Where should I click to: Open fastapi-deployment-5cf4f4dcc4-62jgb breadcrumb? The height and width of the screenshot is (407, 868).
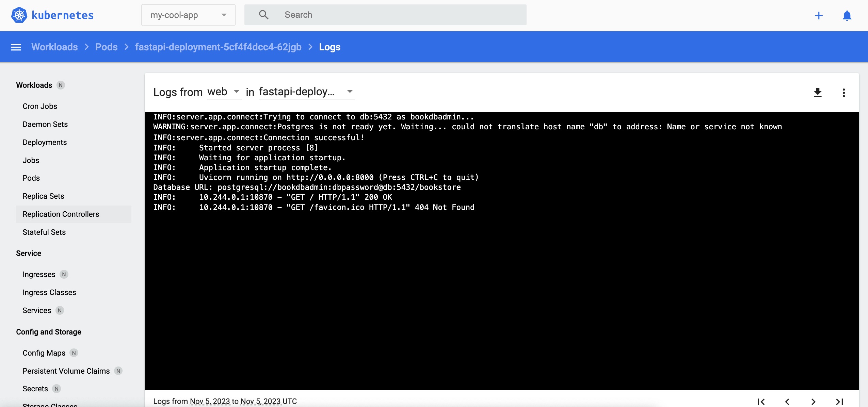click(218, 47)
